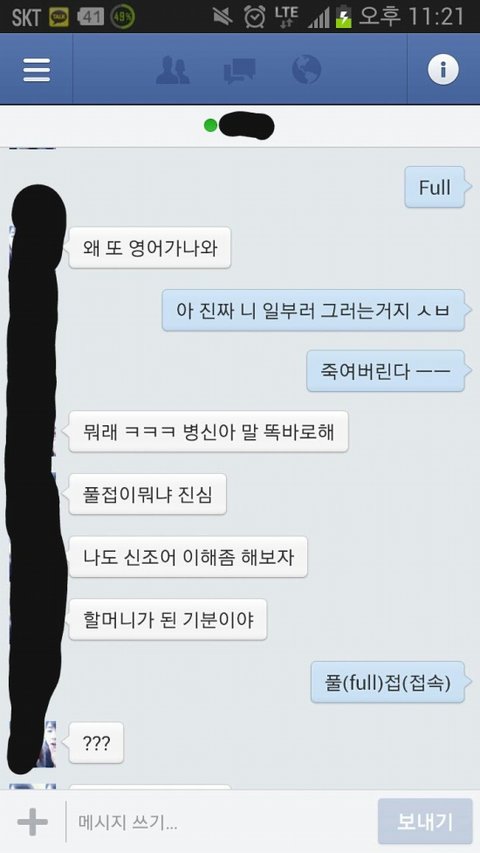
Task: Tap the info icon for conversation details
Action: coord(443,69)
